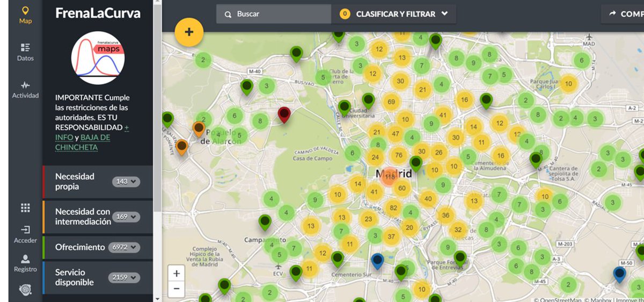Open the Actividad view
Image resolution: width=644 pixels, height=302 pixels.
pos(25,90)
